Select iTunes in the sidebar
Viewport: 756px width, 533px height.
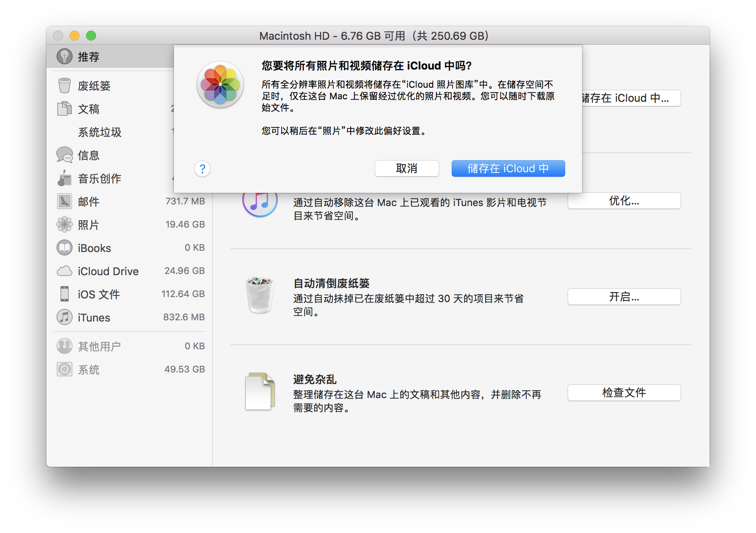tap(129, 317)
